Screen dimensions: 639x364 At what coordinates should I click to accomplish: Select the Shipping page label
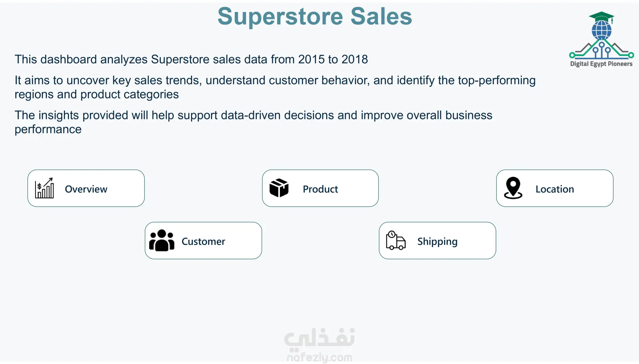point(437,241)
